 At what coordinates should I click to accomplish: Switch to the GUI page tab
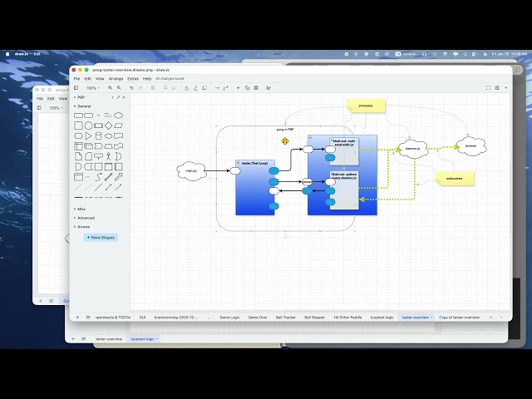(x=142, y=318)
